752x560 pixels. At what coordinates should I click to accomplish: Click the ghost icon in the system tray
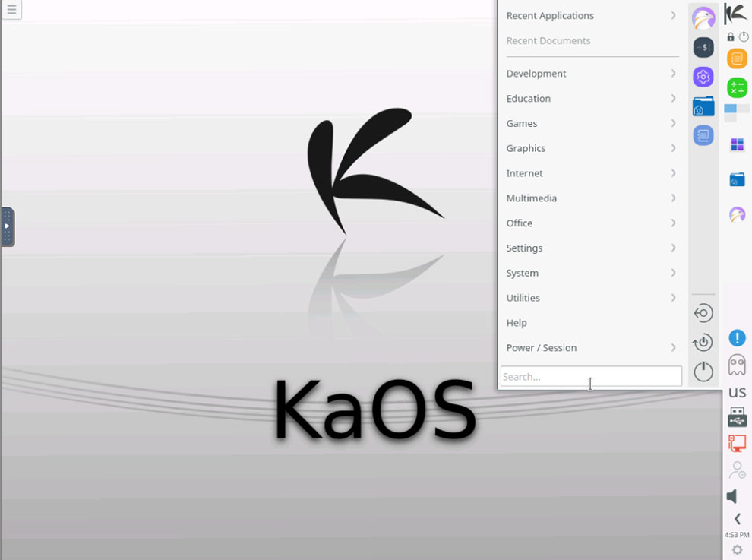(737, 365)
